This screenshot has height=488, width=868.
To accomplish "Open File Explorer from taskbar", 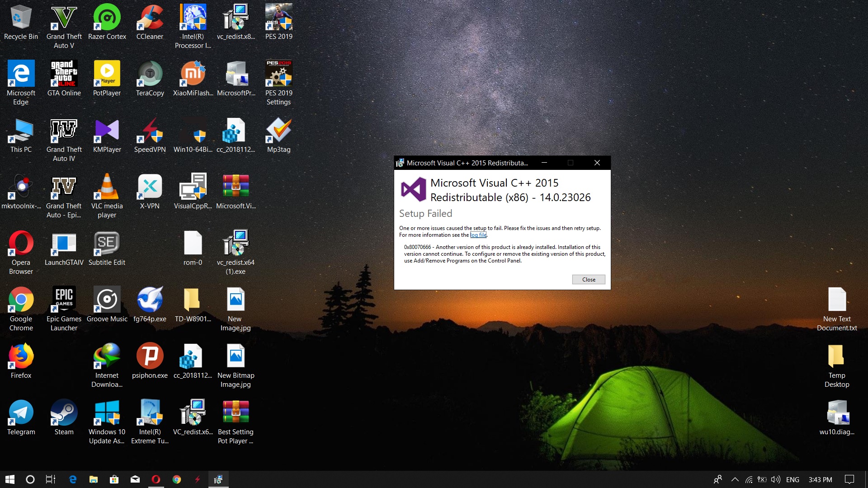I will (94, 479).
